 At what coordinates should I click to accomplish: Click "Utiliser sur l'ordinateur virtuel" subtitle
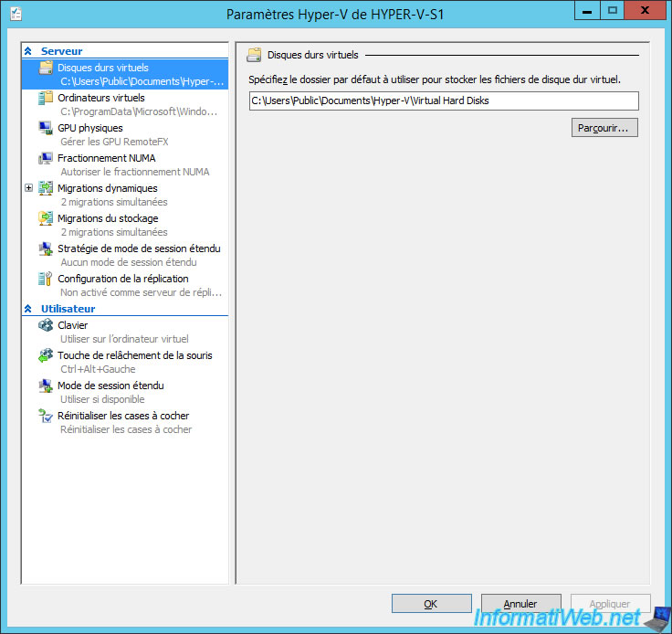coord(124,339)
